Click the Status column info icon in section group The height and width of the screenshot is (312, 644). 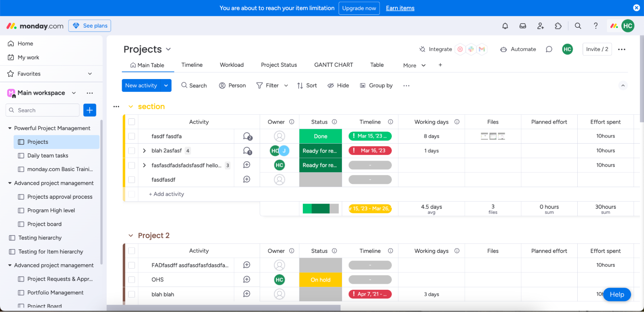coord(334,122)
